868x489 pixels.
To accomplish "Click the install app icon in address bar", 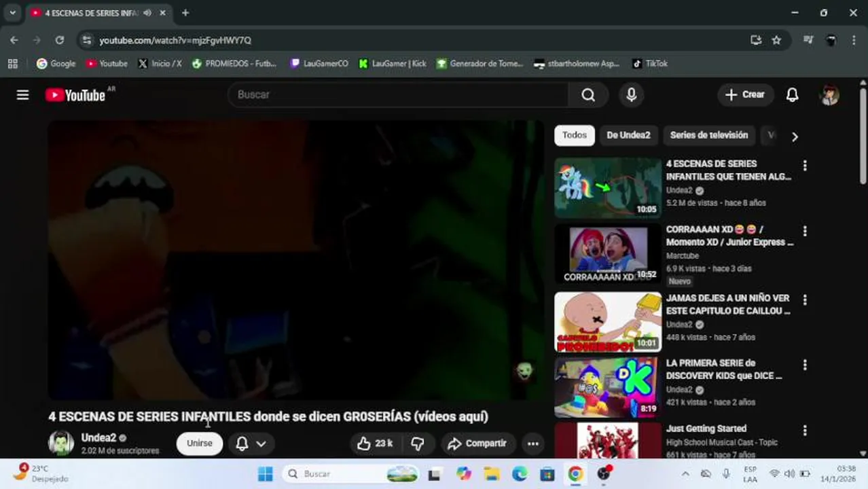I will (756, 40).
